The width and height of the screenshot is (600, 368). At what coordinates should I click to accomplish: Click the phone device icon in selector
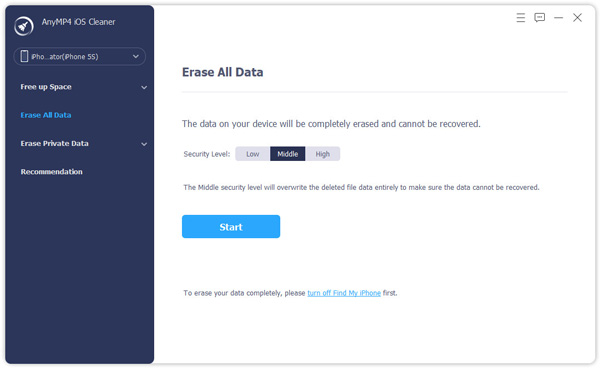tap(24, 56)
